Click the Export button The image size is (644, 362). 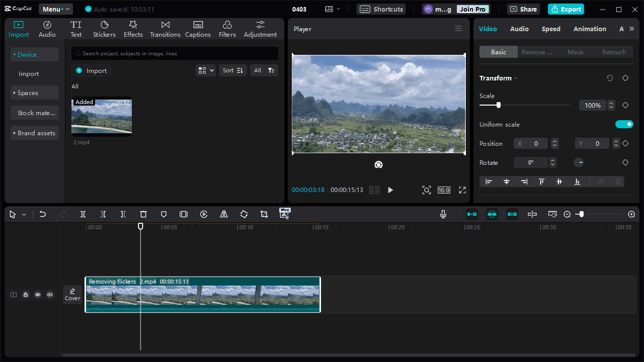tap(567, 9)
